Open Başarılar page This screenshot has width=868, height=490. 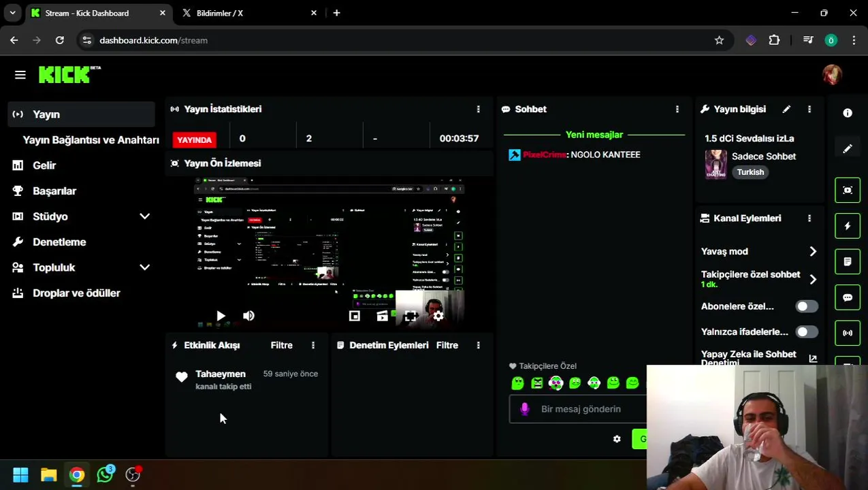pyautogui.click(x=54, y=191)
